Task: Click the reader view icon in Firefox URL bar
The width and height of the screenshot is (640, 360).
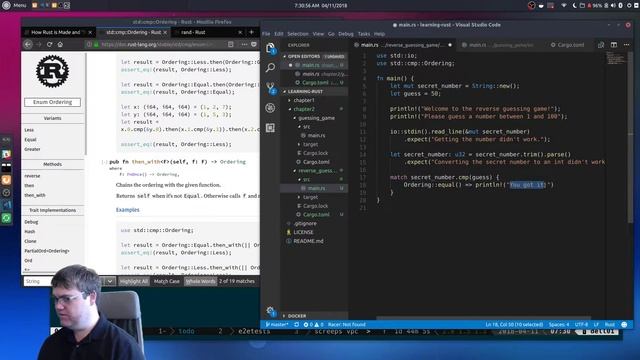Action: [x=231, y=44]
